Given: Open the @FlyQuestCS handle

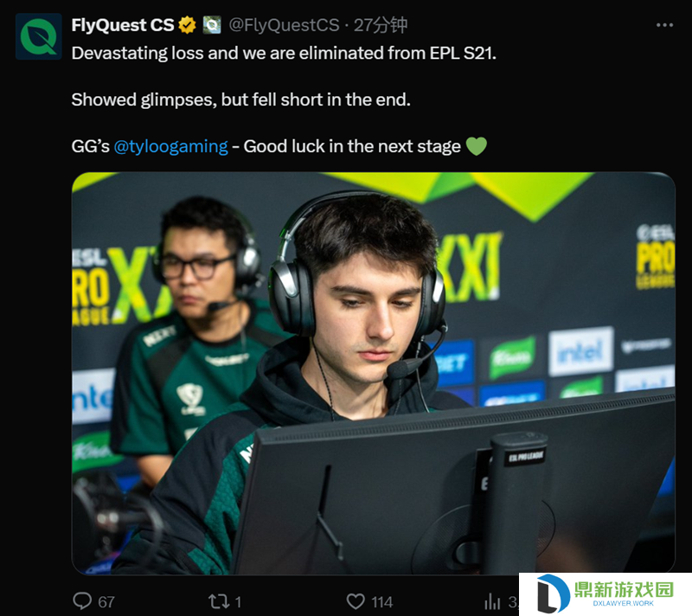Looking at the screenshot, I should point(285,25).
